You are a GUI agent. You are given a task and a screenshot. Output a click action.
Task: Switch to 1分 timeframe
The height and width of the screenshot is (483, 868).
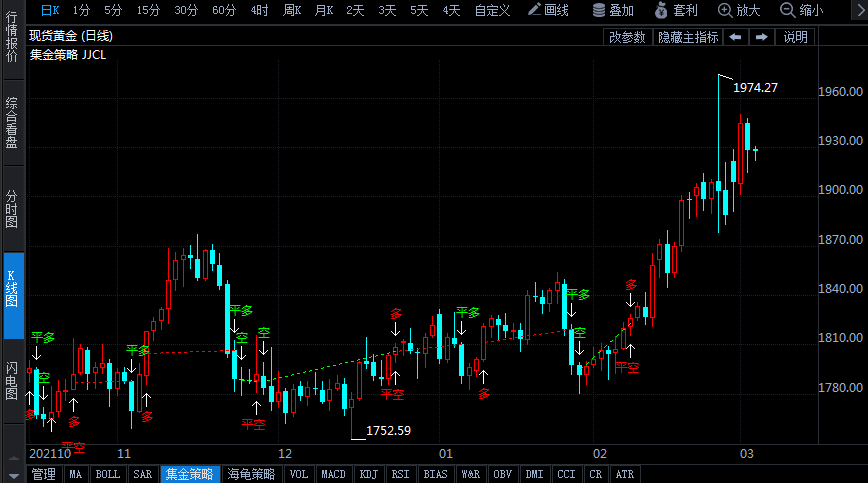coord(81,10)
